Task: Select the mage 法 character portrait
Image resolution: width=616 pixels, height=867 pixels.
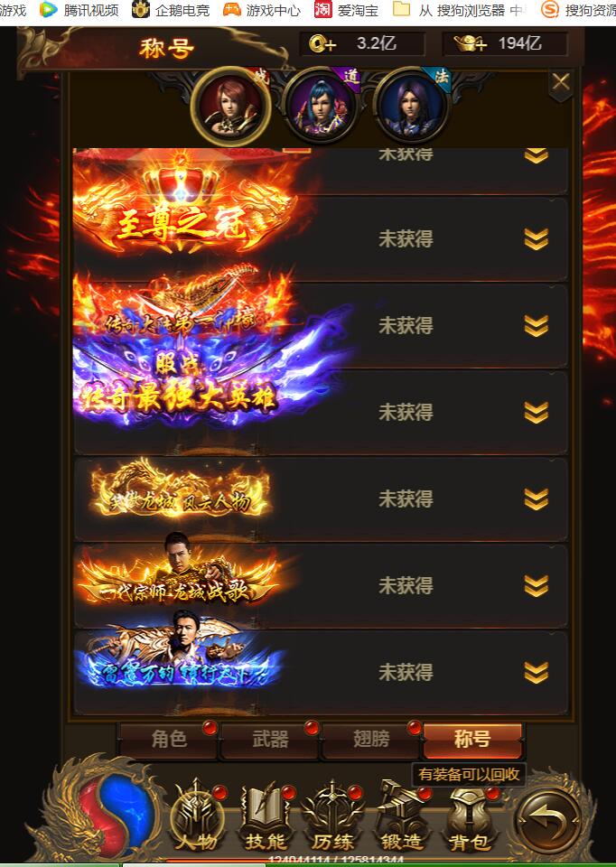Action: [x=413, y=106]
